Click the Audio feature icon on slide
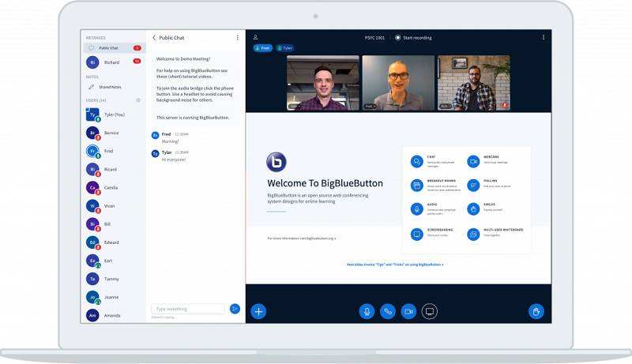This screenshot has width=632, height=364. pos(416,209)
